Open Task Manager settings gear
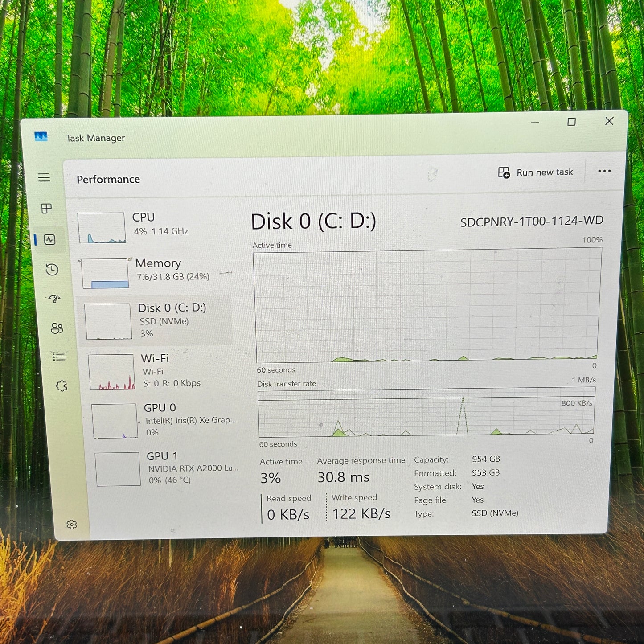This screenshot has width=644, height=644. pos(71,525)
